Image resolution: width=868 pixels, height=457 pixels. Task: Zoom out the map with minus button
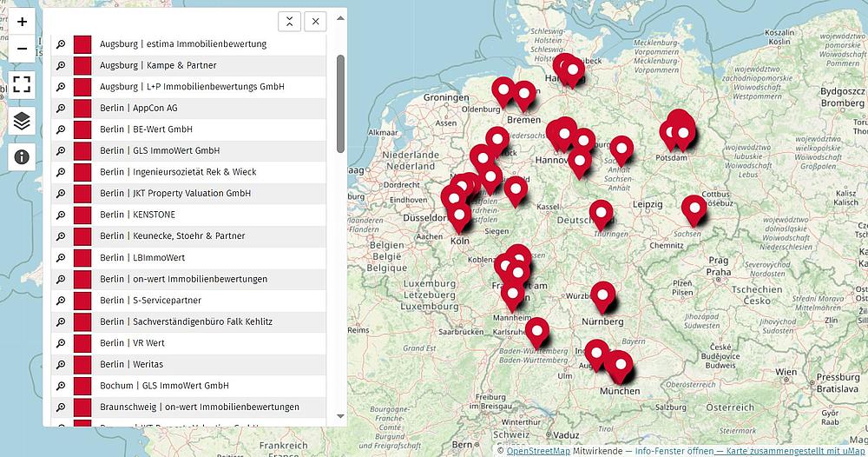pyautogui.click(x=22, y=49)
